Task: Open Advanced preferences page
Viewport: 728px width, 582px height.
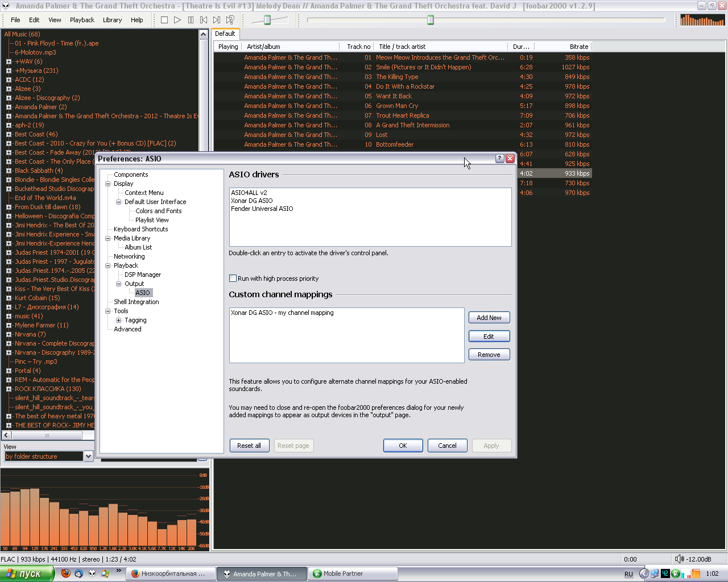Action: pyautogui.click(x=127, y=329)
